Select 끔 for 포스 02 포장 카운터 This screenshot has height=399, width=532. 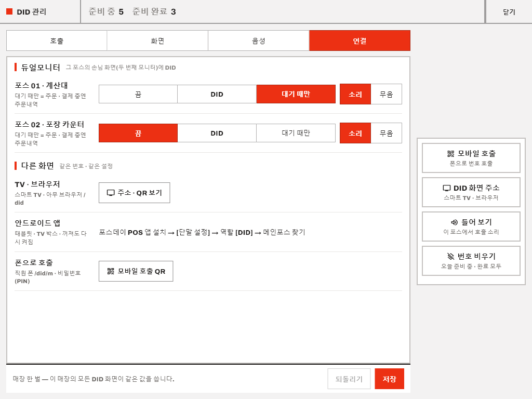click(x=138, y=133)
